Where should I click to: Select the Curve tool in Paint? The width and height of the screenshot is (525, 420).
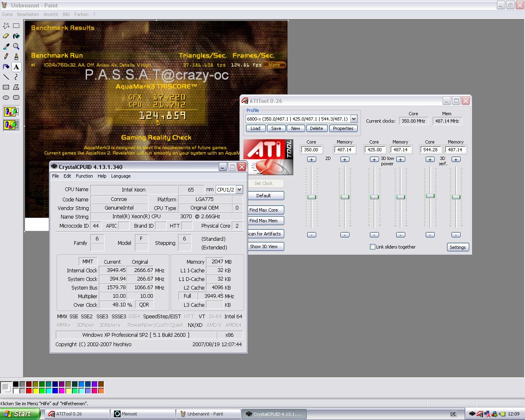16,77
